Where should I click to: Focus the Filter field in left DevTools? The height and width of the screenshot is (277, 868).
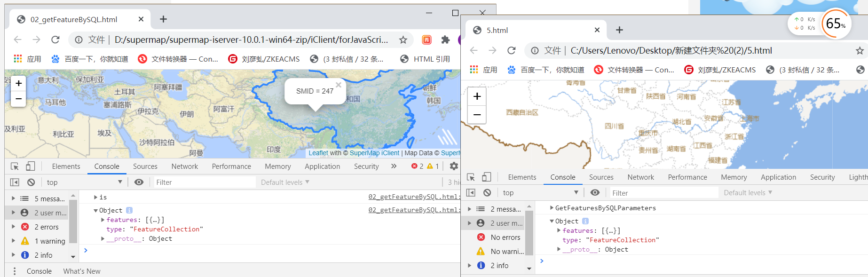[x=205, y=182]
